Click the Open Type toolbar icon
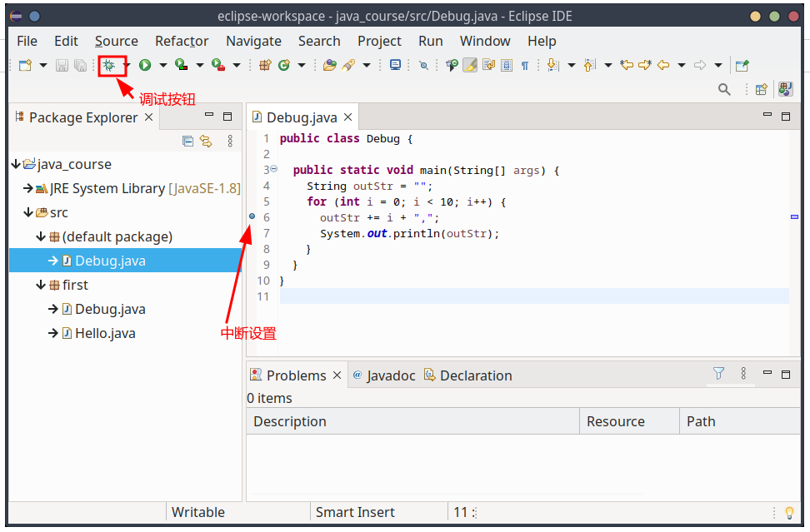 tap(329, 65)
